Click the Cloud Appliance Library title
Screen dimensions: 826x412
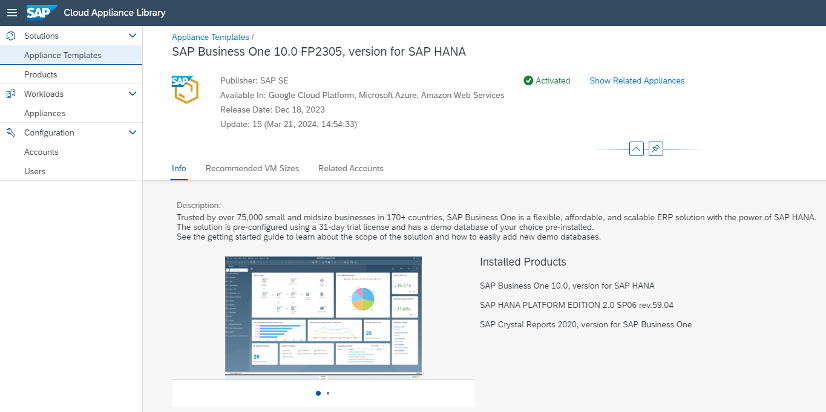pyautogui.click(x=114, y=13)
